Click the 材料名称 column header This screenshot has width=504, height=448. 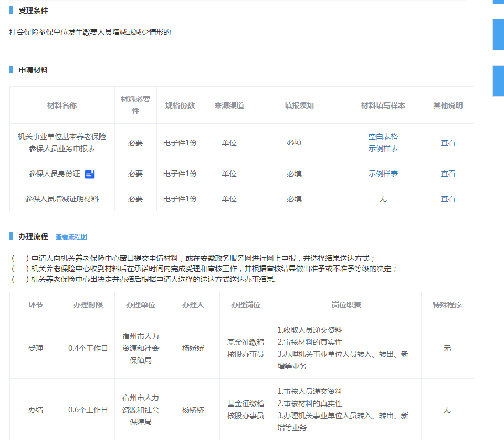click(62, 105)
